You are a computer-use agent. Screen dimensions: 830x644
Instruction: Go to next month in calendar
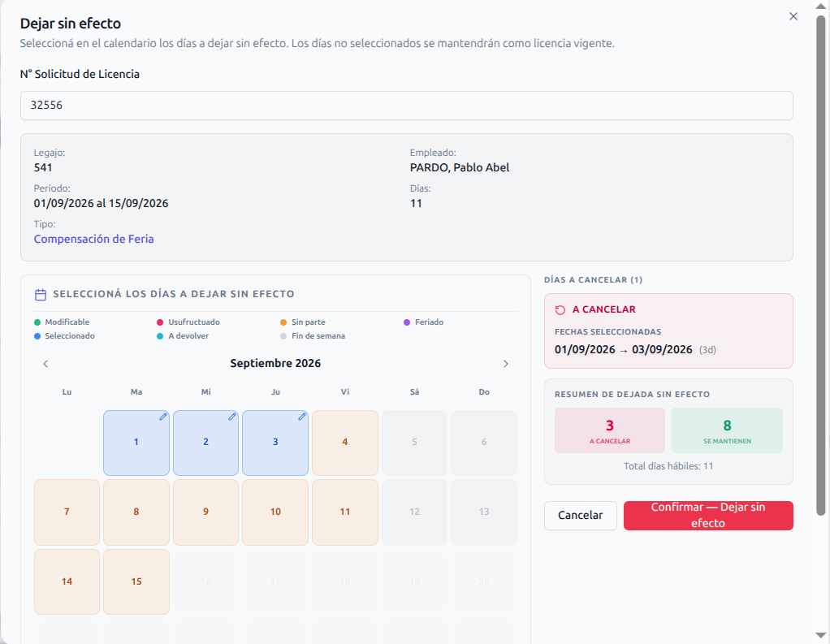point(505,364)
